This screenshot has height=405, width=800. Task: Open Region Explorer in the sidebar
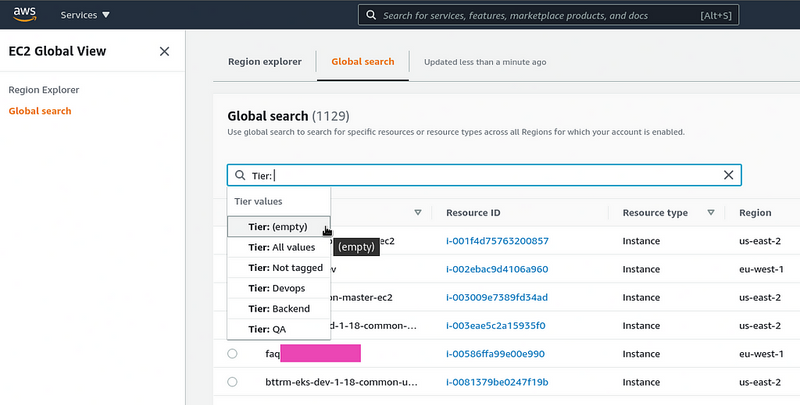pos(44,90)
